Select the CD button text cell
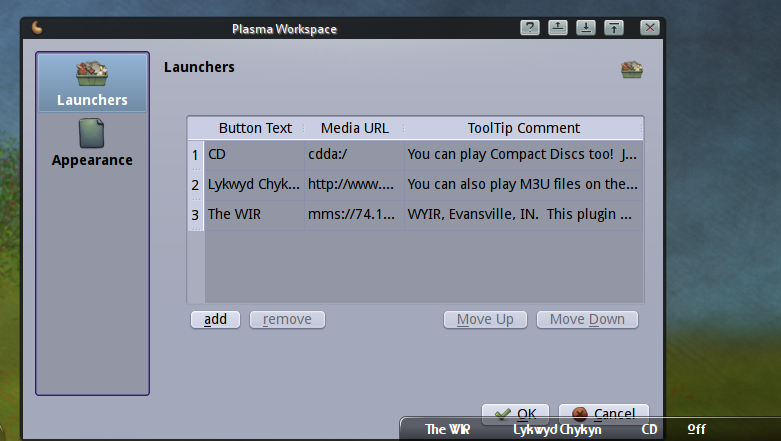The width and height of the screenshot is (781, 441). click(x=255, y=155)
